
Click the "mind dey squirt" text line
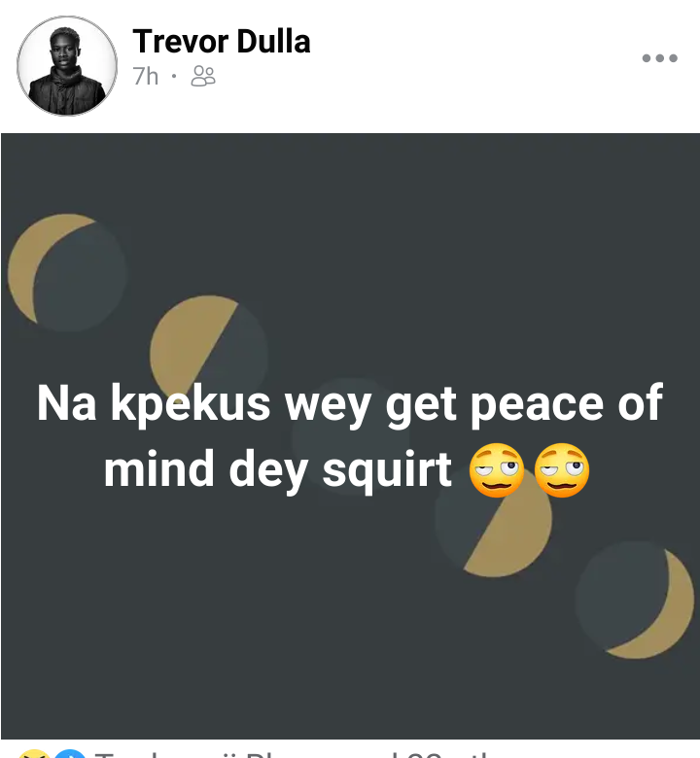coord(278,470)
